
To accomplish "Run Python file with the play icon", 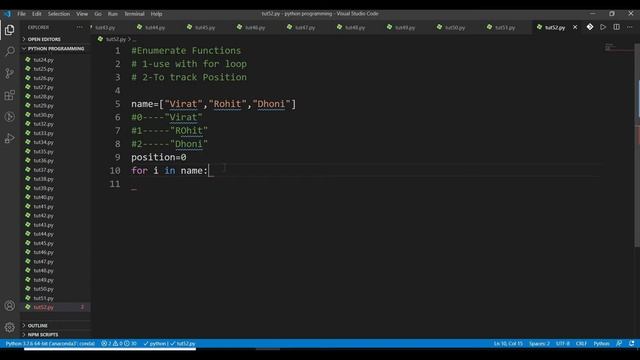I will 603,27.
